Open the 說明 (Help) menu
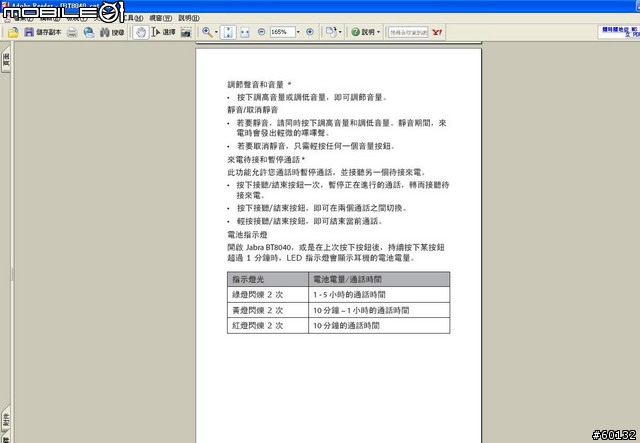Screen dimensions: 640x443 coord(189,18)
